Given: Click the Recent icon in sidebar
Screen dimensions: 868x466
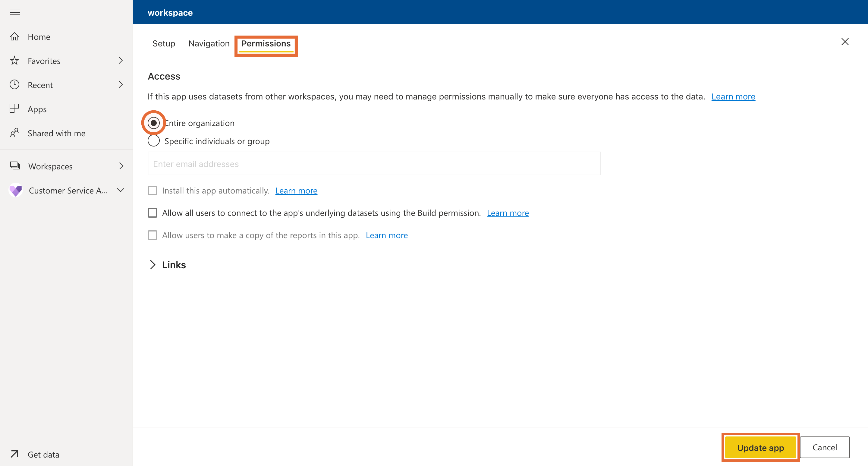Looking at the screenshot, I should pyautogui.click(x=15, y=85).
